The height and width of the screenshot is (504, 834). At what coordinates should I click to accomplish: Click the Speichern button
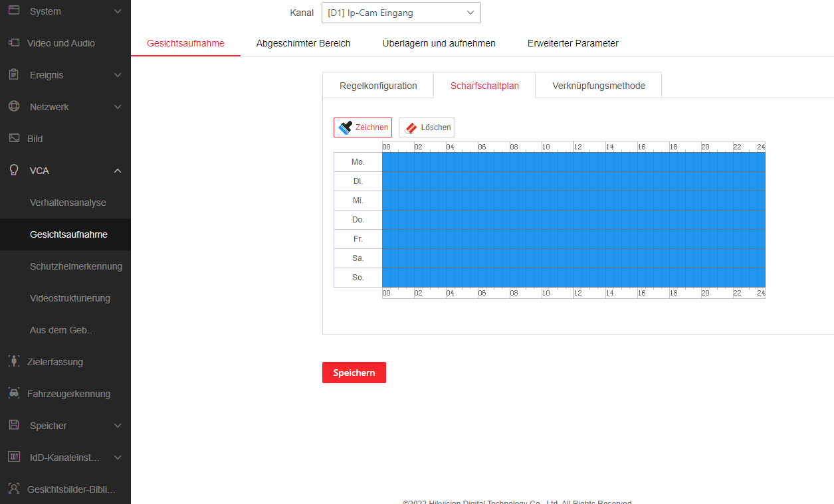354,373
